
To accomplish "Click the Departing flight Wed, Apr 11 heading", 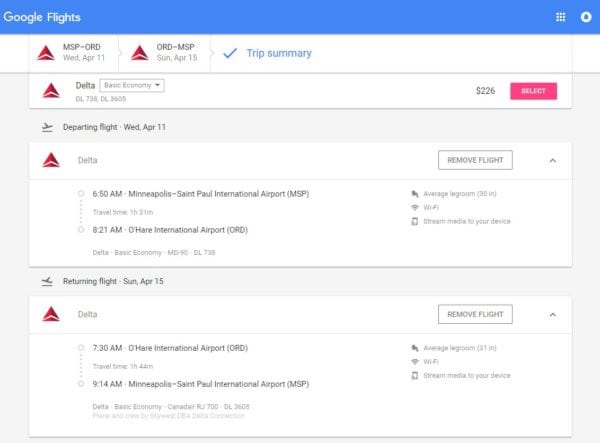I will (114, 127).
